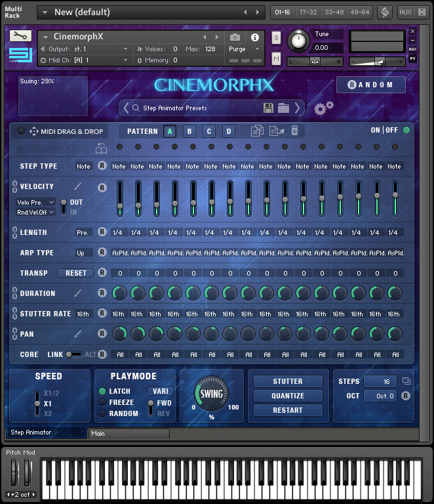The image size is (434, 504).
Task: Randomize Pan with its R icon
Action: click(102, 333)
